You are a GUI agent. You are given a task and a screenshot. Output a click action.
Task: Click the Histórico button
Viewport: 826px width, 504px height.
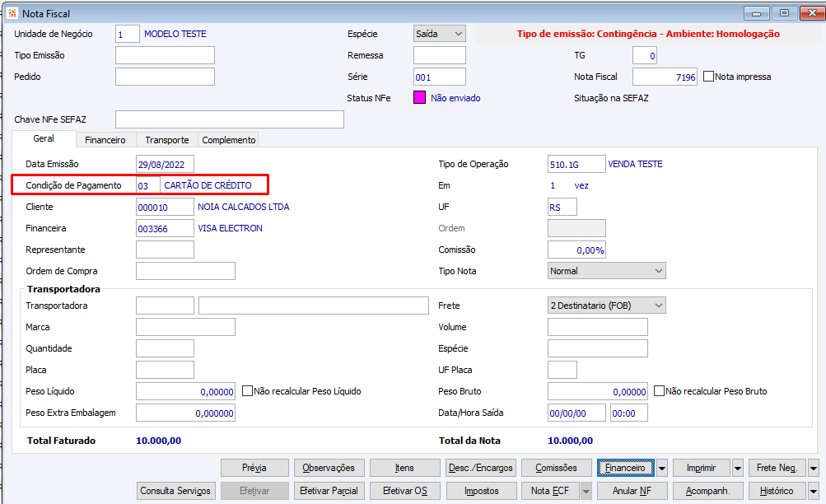777,491
